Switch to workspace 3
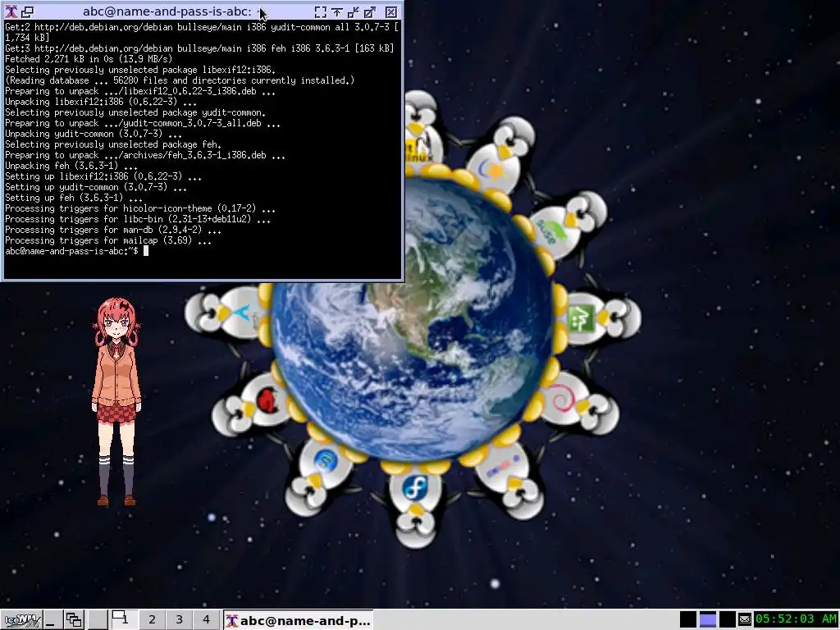The height and width of the screenshot is (630, 840). 179,619
